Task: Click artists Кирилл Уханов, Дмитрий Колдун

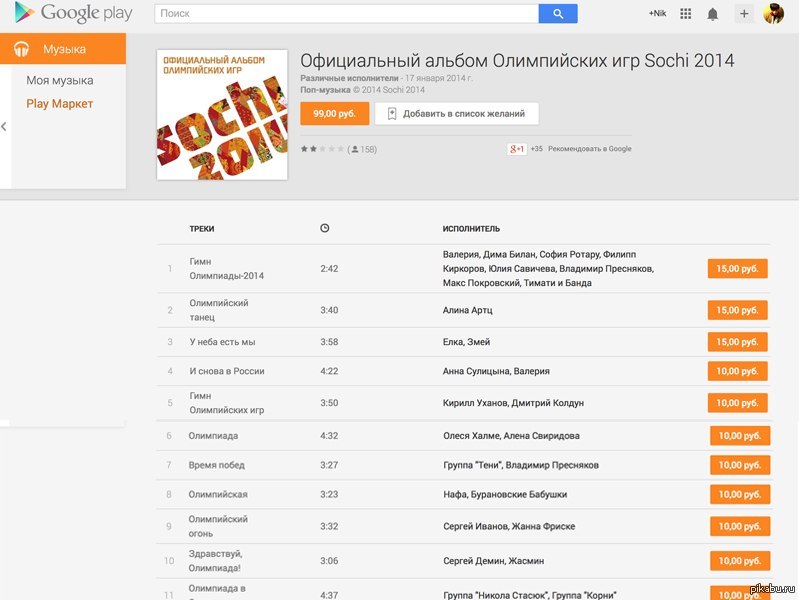Action: pyautogui.click(x=513, y=403)
